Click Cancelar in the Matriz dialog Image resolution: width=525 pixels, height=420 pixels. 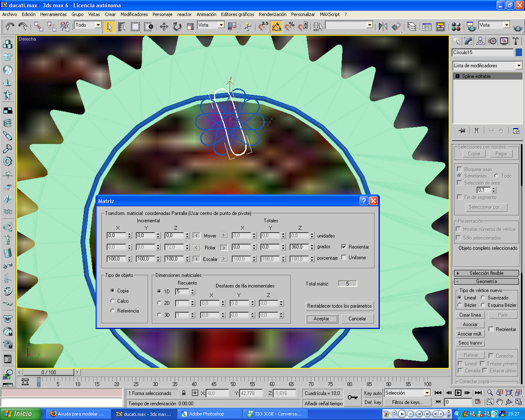(357, 319)
